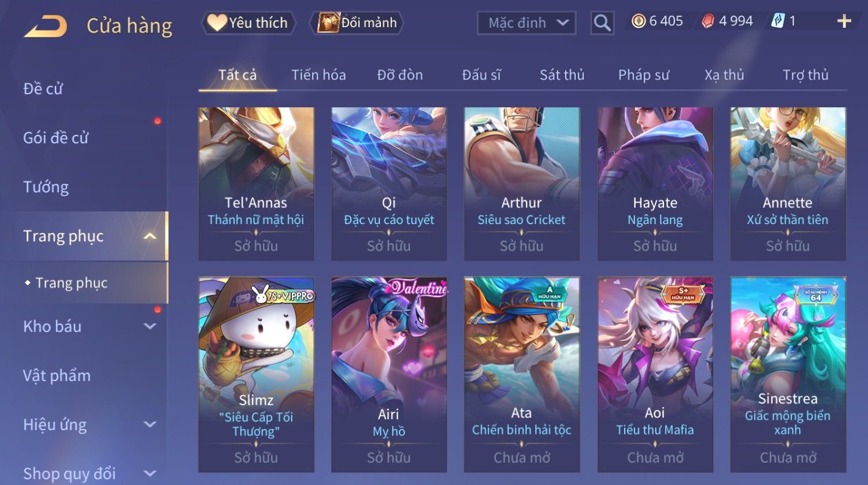The height and width of the screenshot is (485, 868).
Task: Click the blue ticket currency icon
Action: [x=778, y=21]
